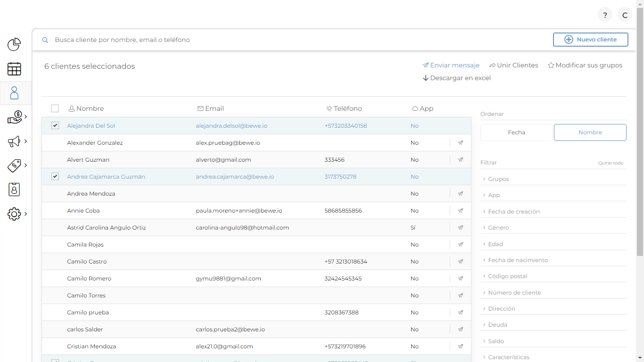Click the search magnifier icon
644x362 pixels.
tap(45, 40)
